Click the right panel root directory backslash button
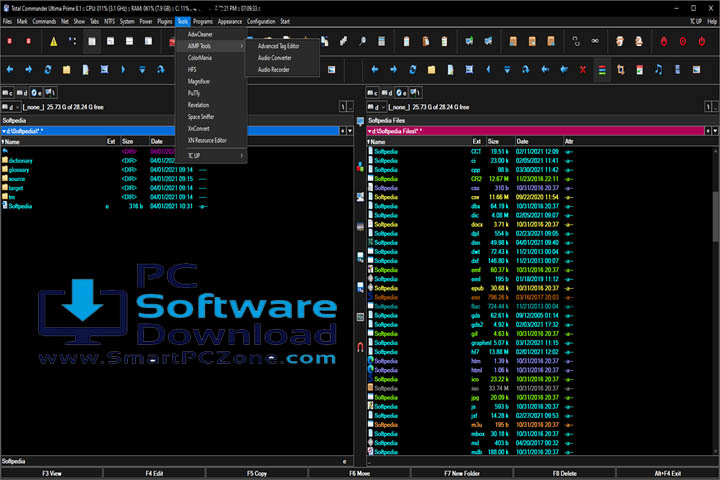The image size is (720, 480). point(708,107)
